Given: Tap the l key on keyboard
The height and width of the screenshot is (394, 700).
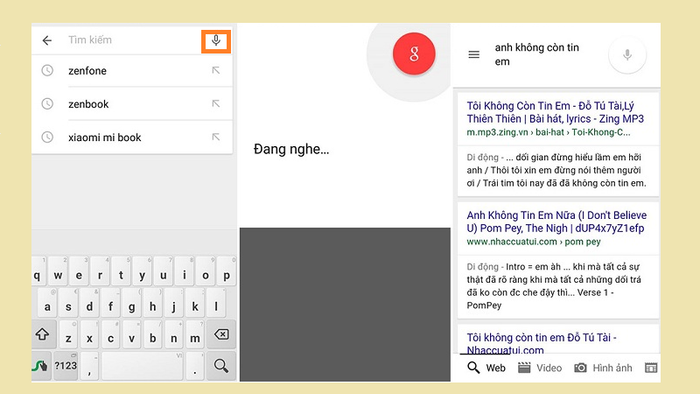Looking at the screenshot, I should point(216,303).
